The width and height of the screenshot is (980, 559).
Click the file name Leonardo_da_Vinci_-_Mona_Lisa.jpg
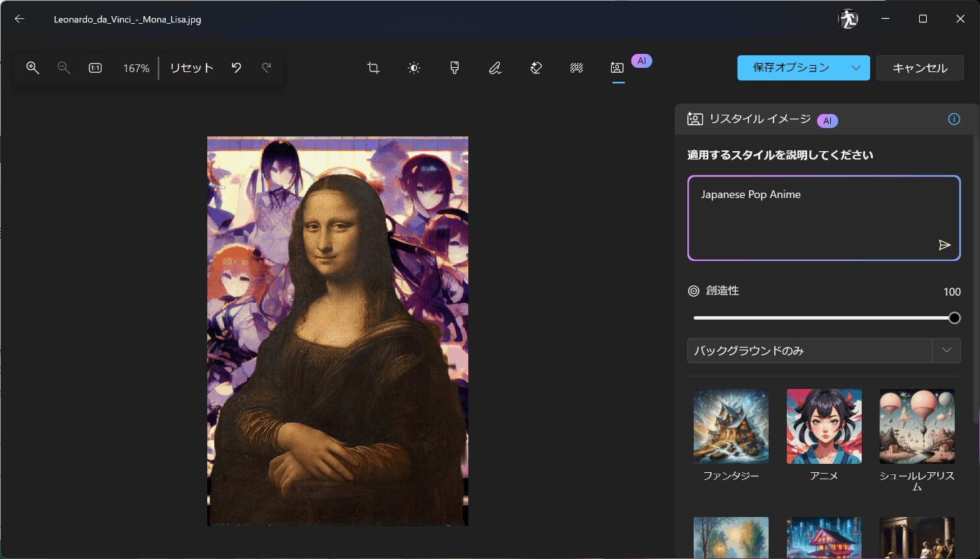(127, 20)
